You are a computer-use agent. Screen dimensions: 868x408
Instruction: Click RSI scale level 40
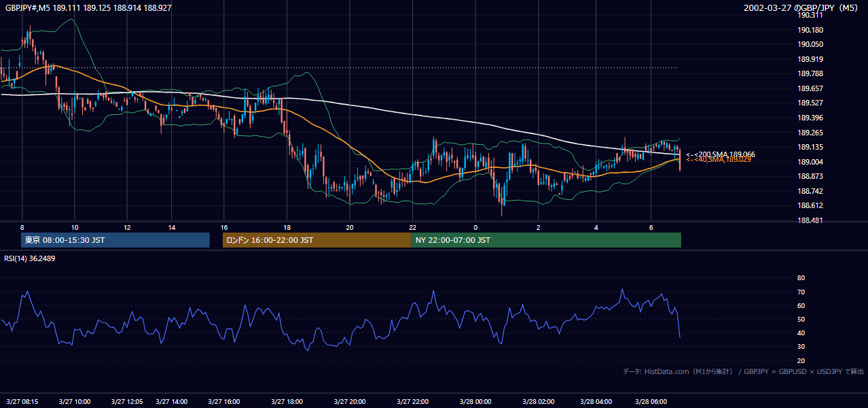coord(801,333)
